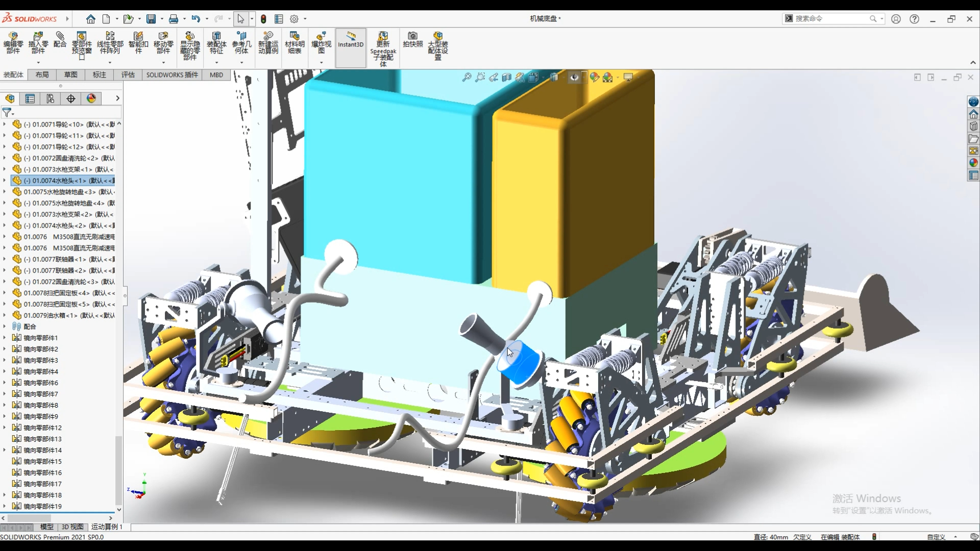Click Show Hidden Components (显示隐藏的零部件)

190,45
